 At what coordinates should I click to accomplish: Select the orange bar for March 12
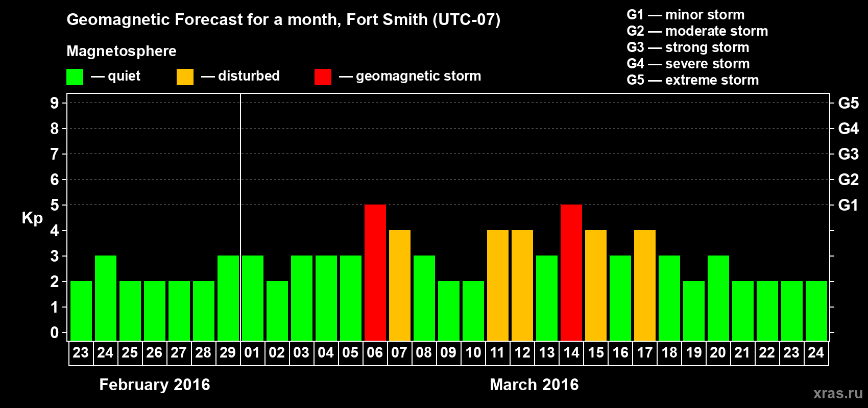(522, 285)
